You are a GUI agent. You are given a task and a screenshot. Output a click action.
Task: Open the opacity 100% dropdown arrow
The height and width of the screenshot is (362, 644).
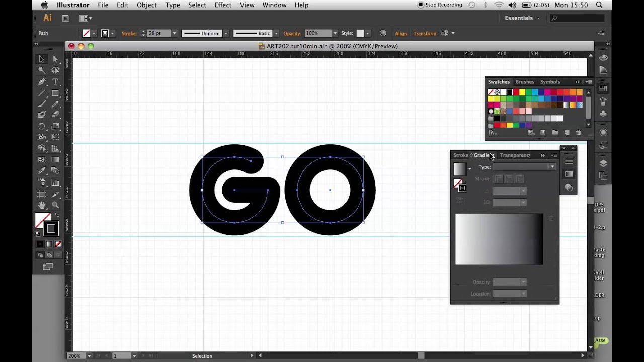(335, 33)
